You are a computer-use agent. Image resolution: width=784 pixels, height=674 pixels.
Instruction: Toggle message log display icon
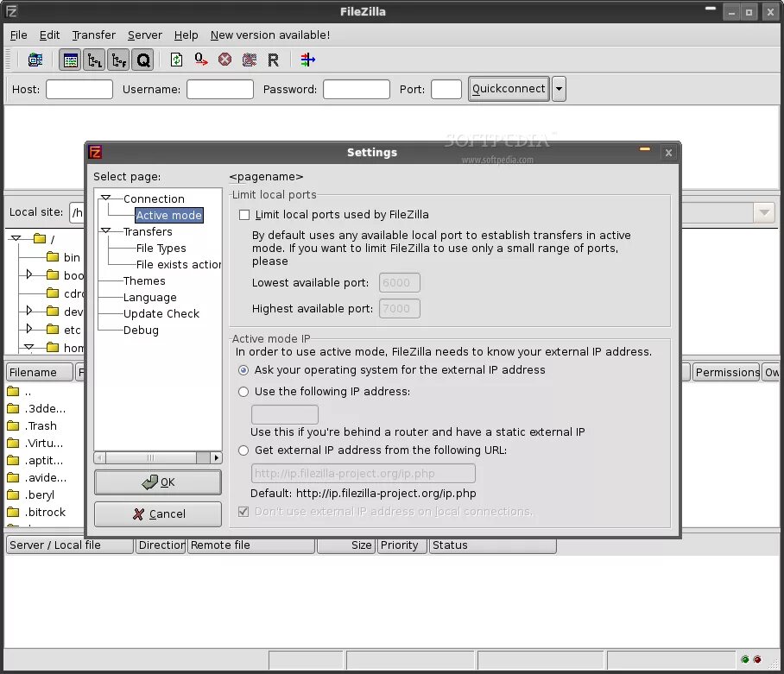70,60
